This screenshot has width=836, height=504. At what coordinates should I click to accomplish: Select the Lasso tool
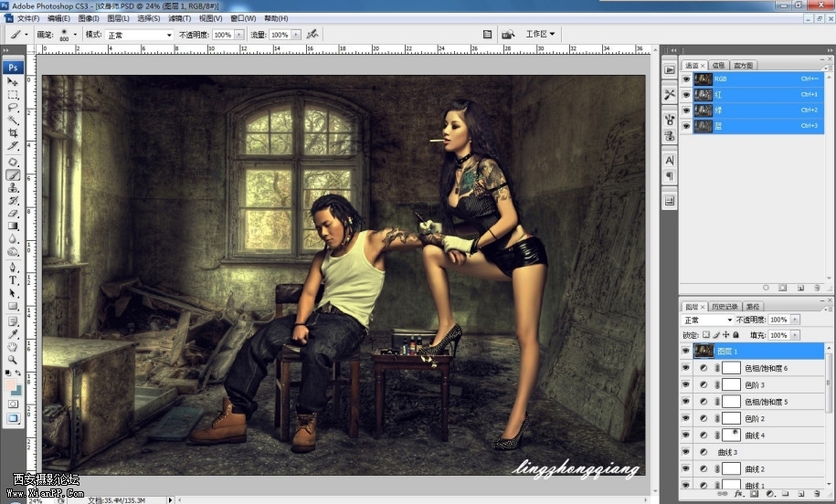tap(13, 108)
